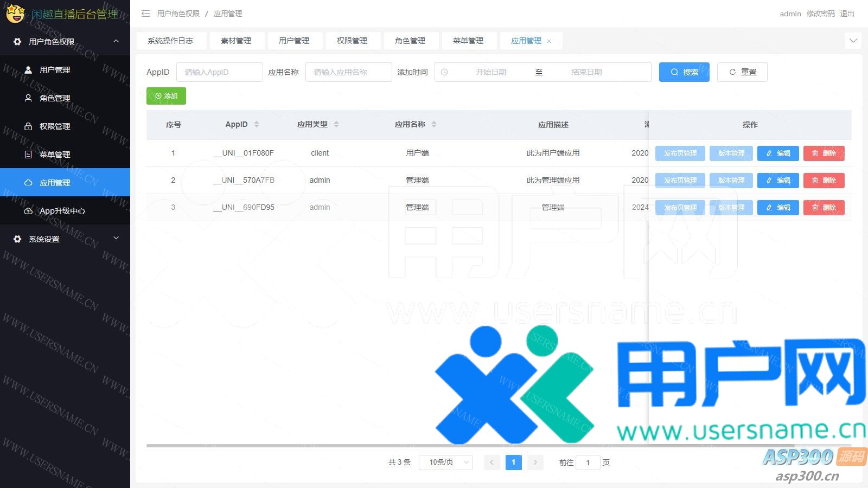Select page 1 in pagination
This screenshot has height=488, width=868.
click(513, 463)
